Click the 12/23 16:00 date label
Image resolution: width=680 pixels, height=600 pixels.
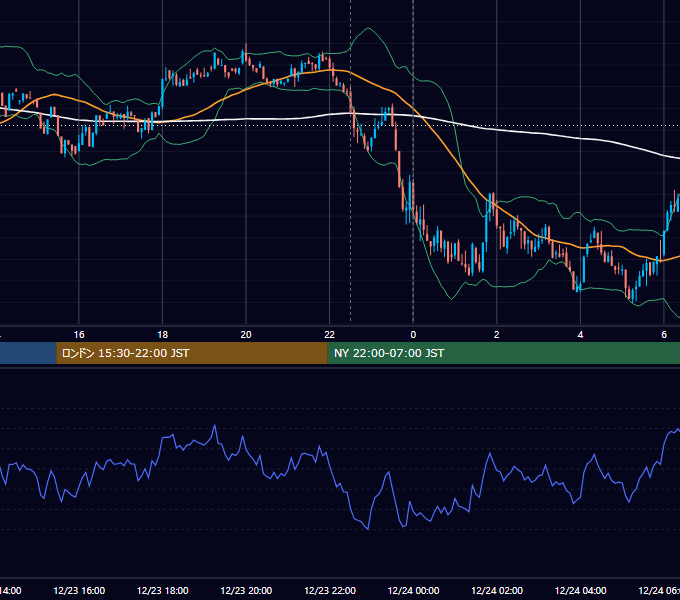[x=79, y=590]
